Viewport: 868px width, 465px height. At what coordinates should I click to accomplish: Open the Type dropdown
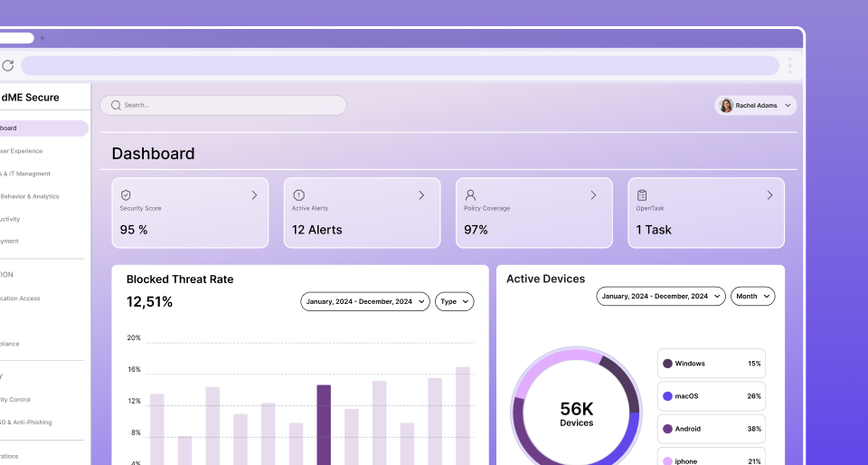pos(455,301)
